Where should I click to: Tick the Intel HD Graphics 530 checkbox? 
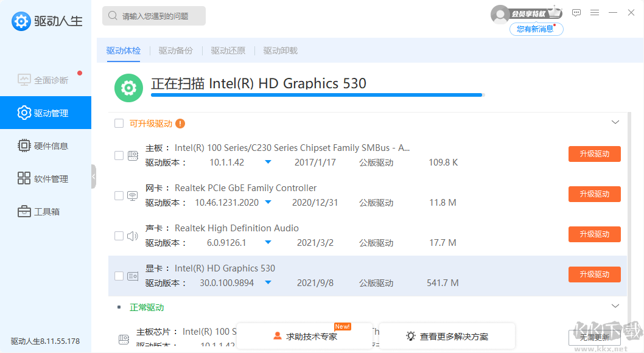(x=119, y=276)
